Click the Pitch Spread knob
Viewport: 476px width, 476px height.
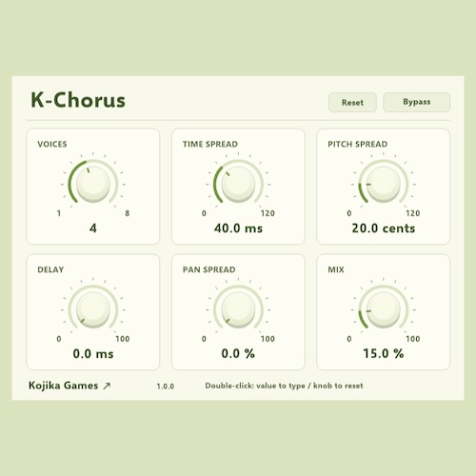point(384,184)
